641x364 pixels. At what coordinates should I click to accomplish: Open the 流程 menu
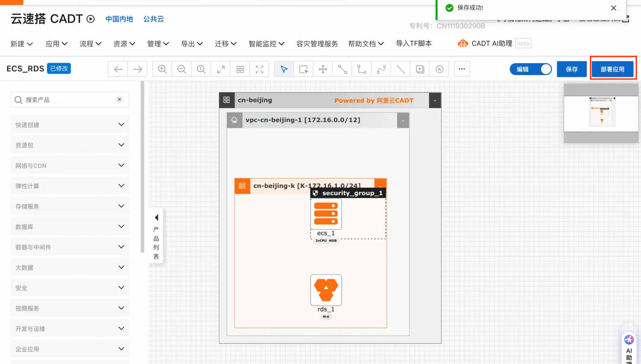point(91,44)
